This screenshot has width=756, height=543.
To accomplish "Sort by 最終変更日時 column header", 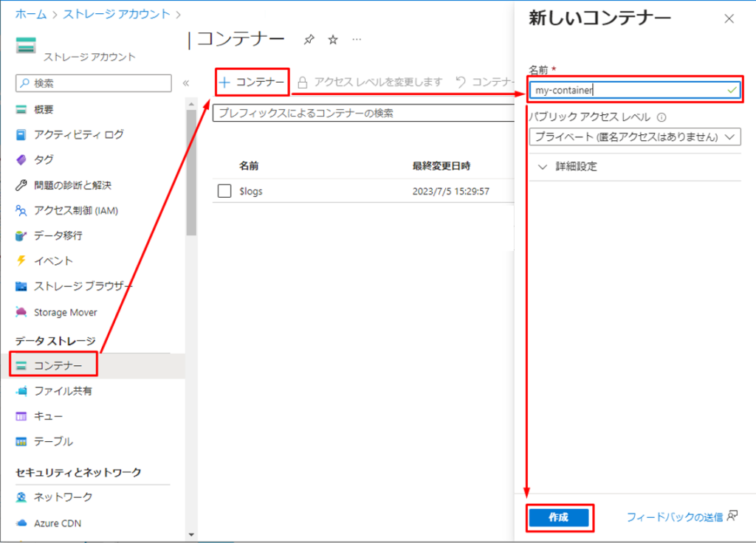I will 441,166.
